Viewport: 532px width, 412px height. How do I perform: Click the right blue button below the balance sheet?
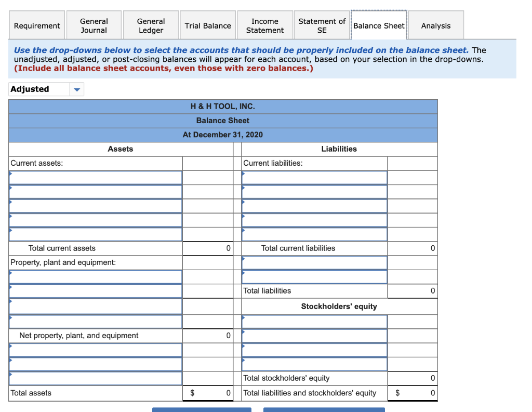[x=324, y=410]
